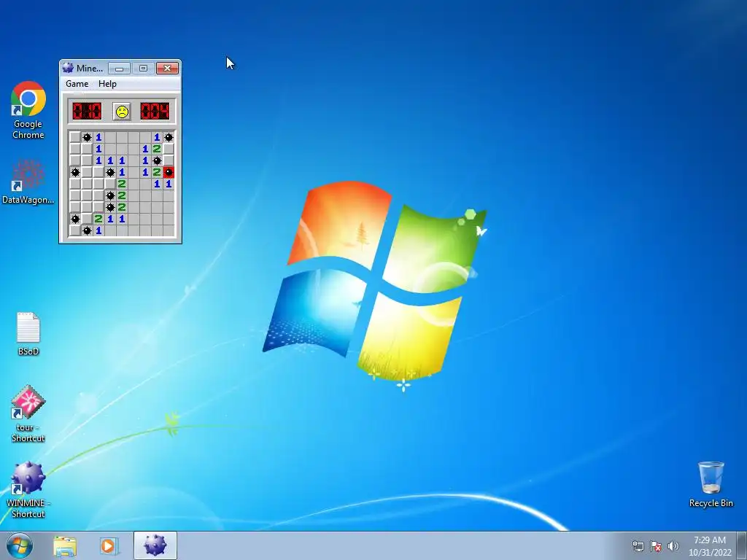
Task: Click the 1 left of the top-right mine
Action: (x=157, y=138)
